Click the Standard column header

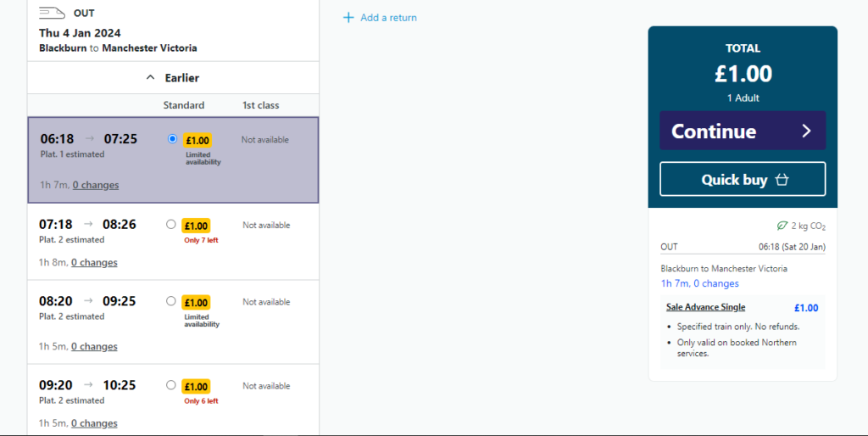184,105
